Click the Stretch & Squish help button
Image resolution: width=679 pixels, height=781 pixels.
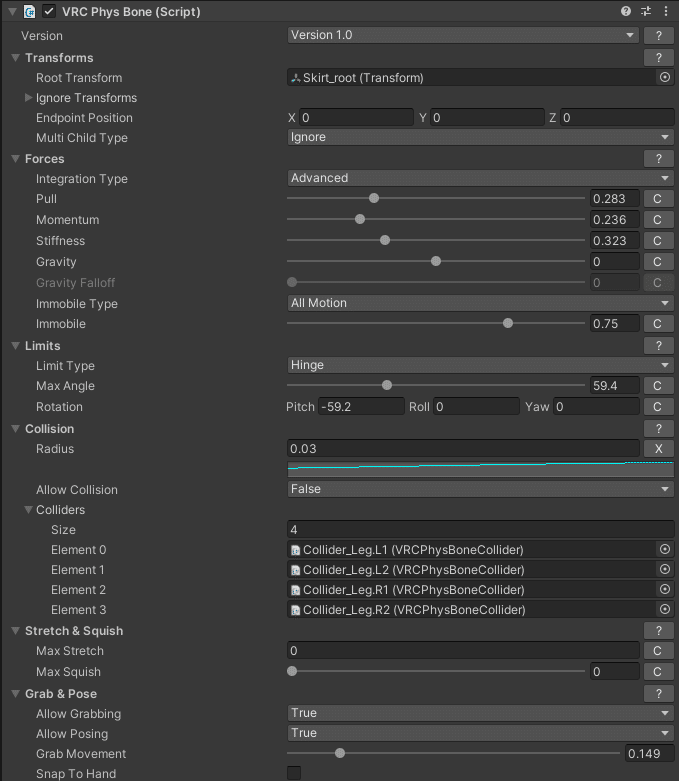click(x=658, y=630)
